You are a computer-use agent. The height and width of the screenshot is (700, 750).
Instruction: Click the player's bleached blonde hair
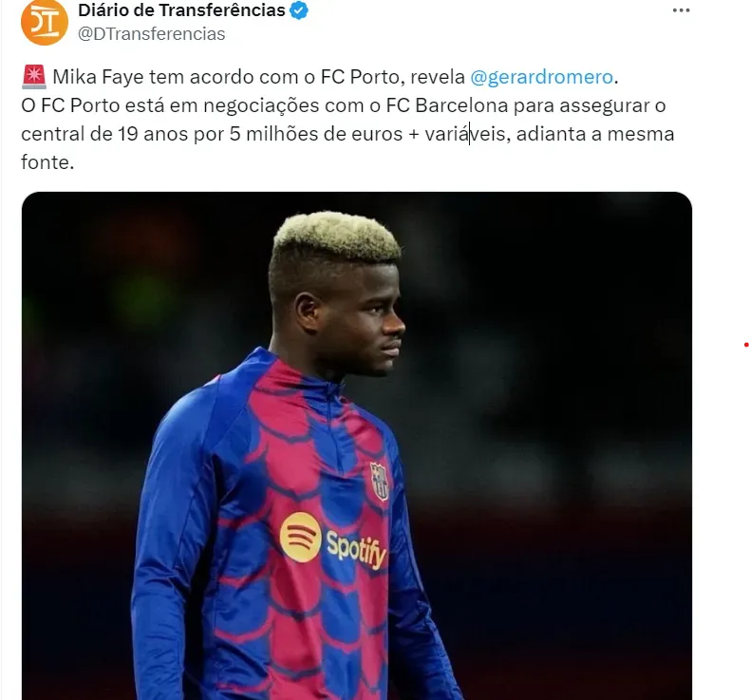coord(337,236)
